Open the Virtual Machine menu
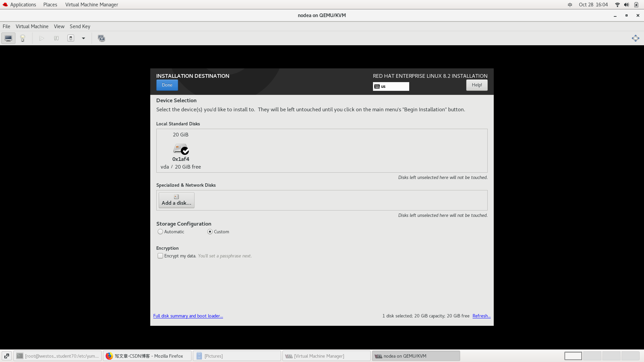644x362 pixels. [x=32, y=26]
